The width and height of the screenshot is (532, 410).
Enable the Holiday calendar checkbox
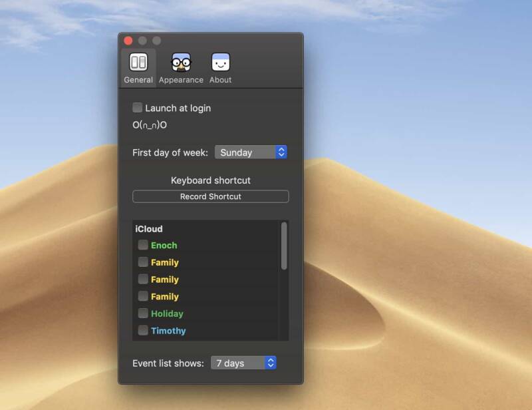pos(143,313)
